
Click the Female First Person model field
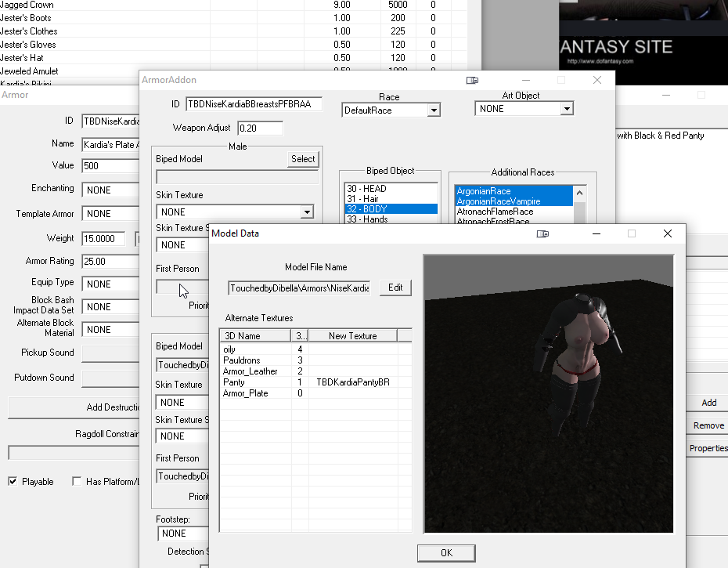(183, 476)
